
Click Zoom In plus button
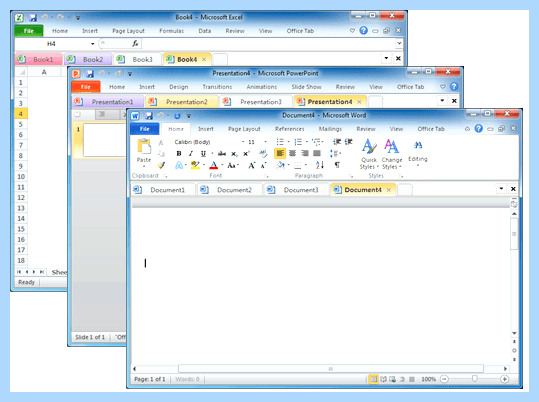tap(505, 379)
